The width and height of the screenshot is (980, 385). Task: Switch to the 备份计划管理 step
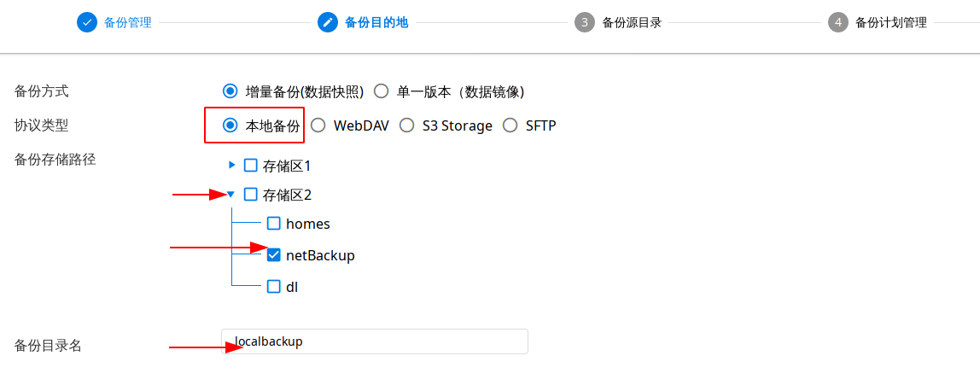pos(890,23)
